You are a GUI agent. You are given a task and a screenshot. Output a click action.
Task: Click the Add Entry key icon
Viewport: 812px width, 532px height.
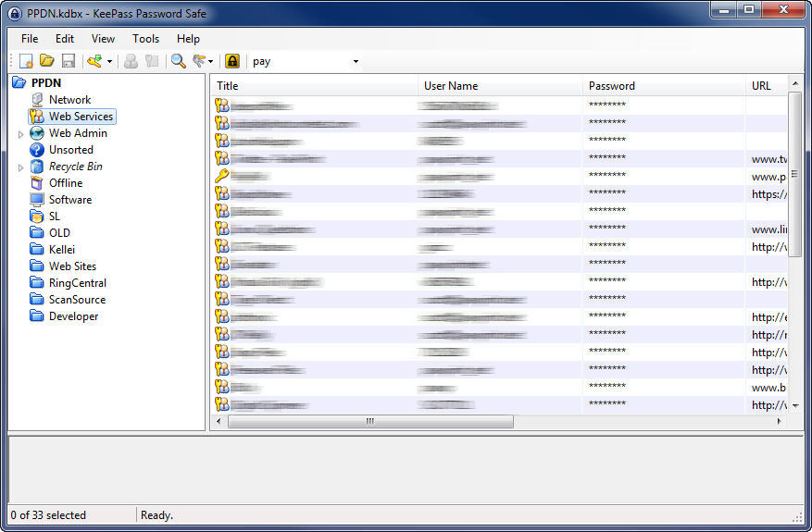(94, 61)
